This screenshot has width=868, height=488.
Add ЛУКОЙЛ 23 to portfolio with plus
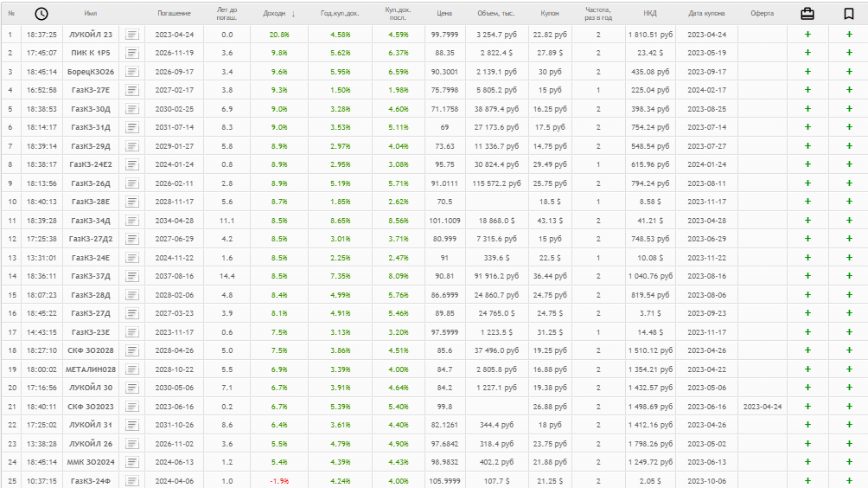(x=807, y=35)
